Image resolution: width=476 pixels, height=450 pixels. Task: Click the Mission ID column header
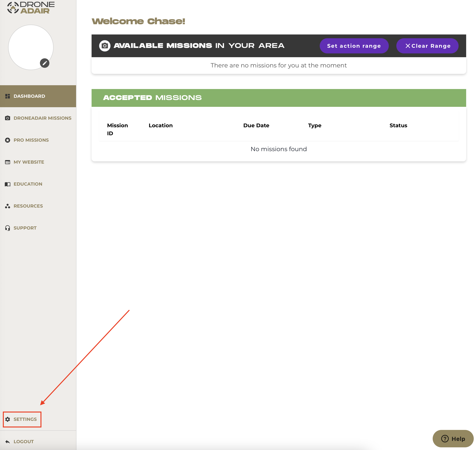(117, 130)
